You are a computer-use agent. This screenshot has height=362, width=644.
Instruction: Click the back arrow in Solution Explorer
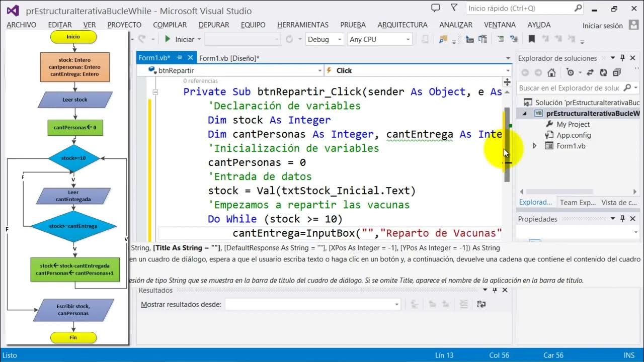[x=525, y=72]
